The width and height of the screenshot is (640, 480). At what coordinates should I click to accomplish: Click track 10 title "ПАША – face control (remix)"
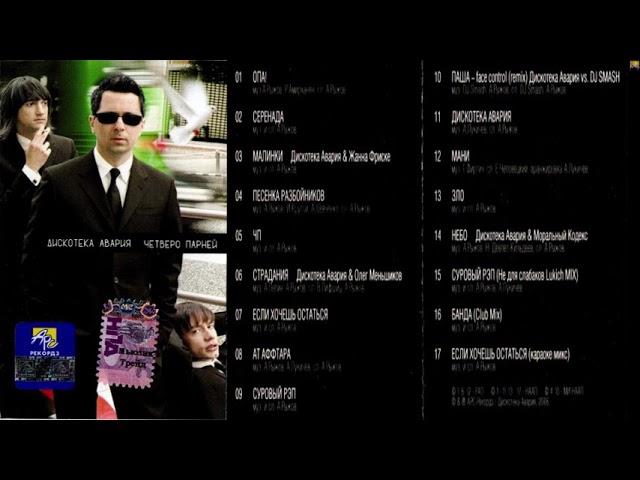489,77
